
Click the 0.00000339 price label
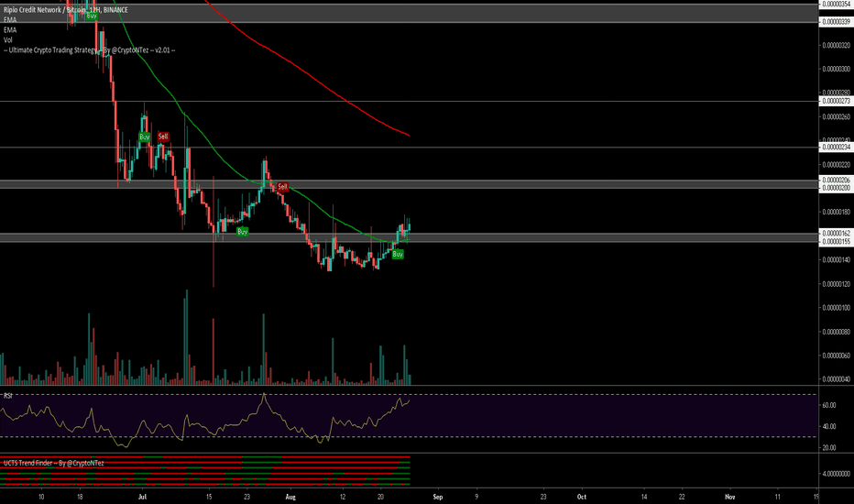click(836, 22)
